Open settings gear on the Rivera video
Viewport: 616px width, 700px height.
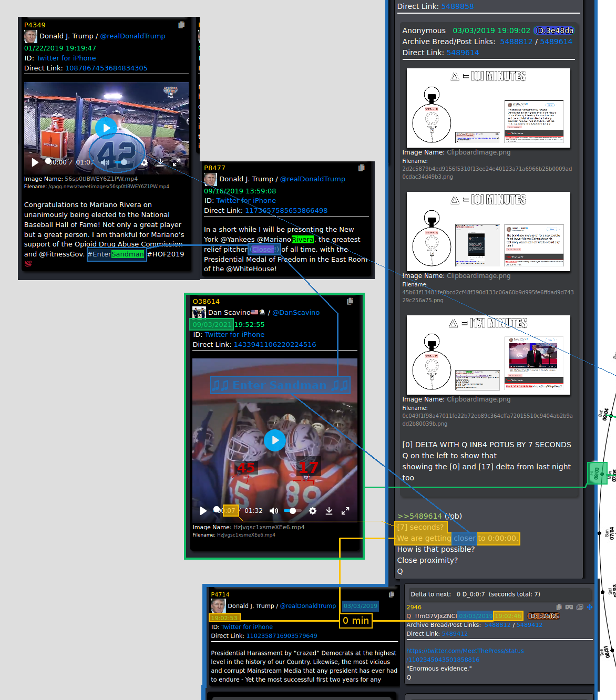[144, 162]
